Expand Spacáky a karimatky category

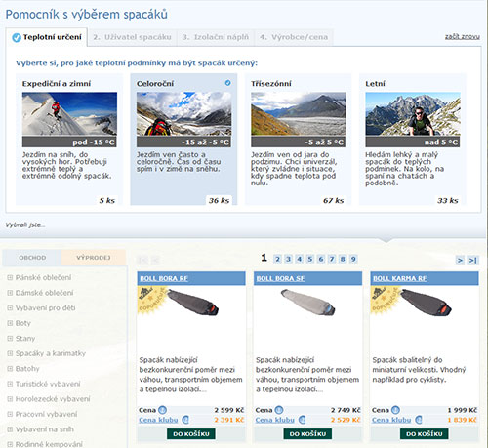coord(10,353)
